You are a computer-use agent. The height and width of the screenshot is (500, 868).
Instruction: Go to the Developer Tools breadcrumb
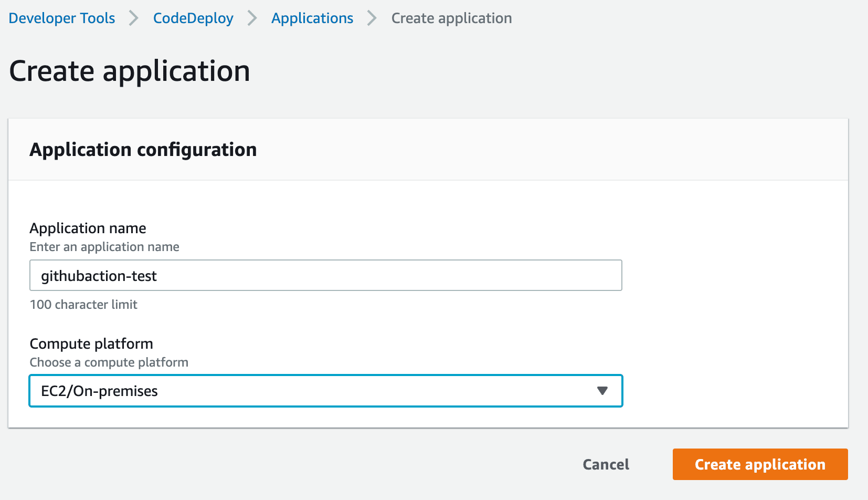point(62,18)
